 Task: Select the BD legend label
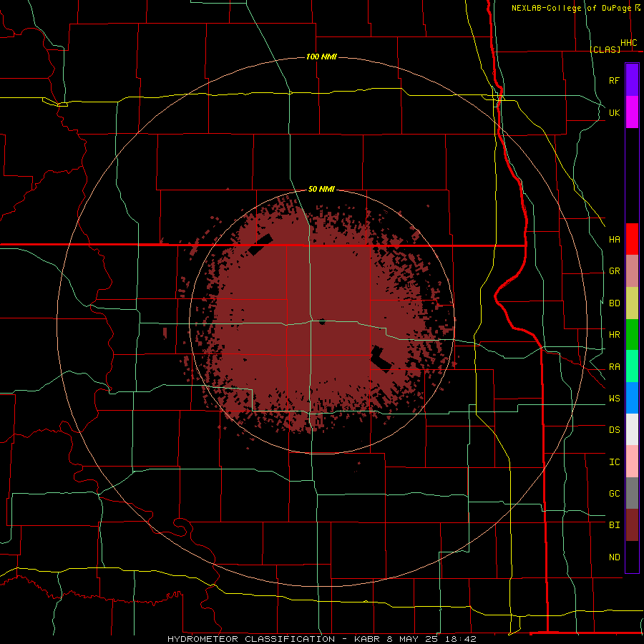coord(614,303)
